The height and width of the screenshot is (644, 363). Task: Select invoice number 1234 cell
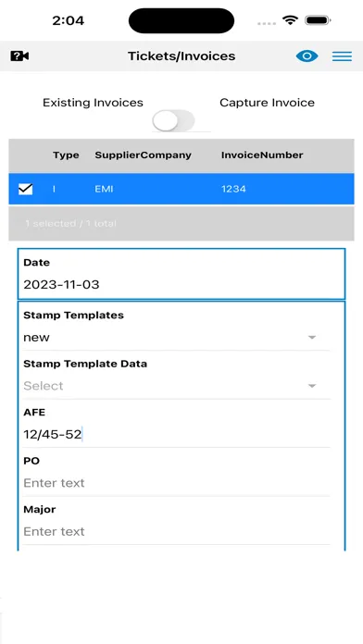pos(233,189)
